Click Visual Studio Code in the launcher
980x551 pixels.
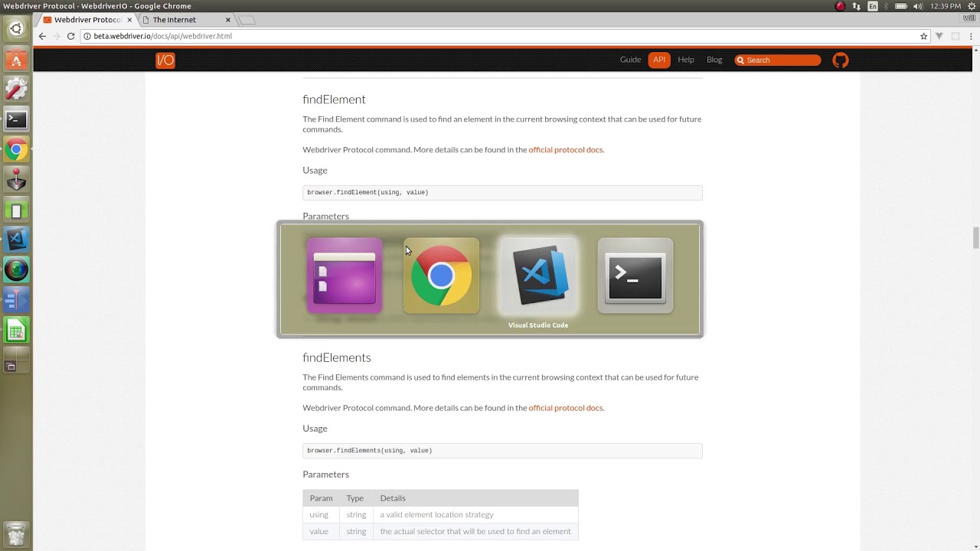16,240
